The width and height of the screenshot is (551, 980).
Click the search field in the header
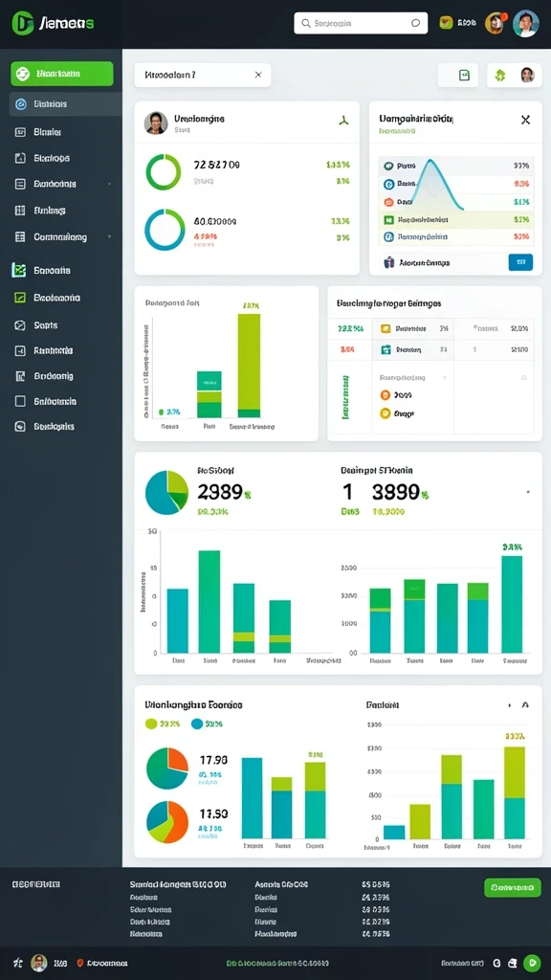[361, 23]
